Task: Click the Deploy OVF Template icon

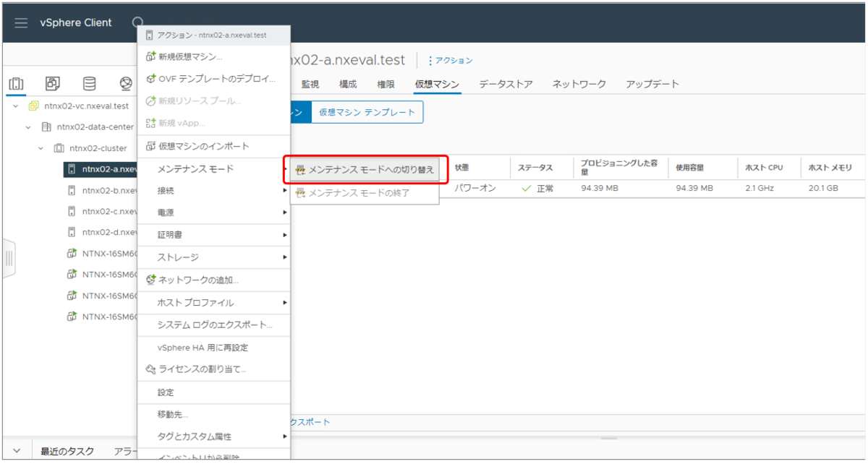Action: 150,79
